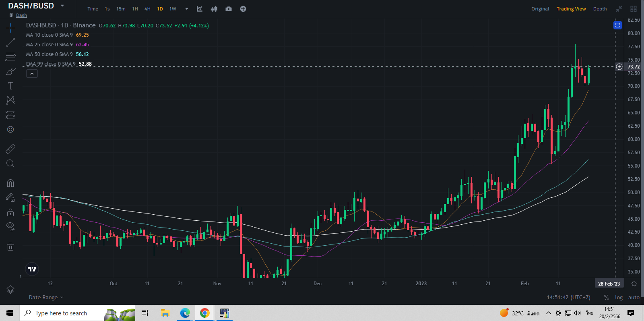Activate the zoom in tool

(10, 163)
